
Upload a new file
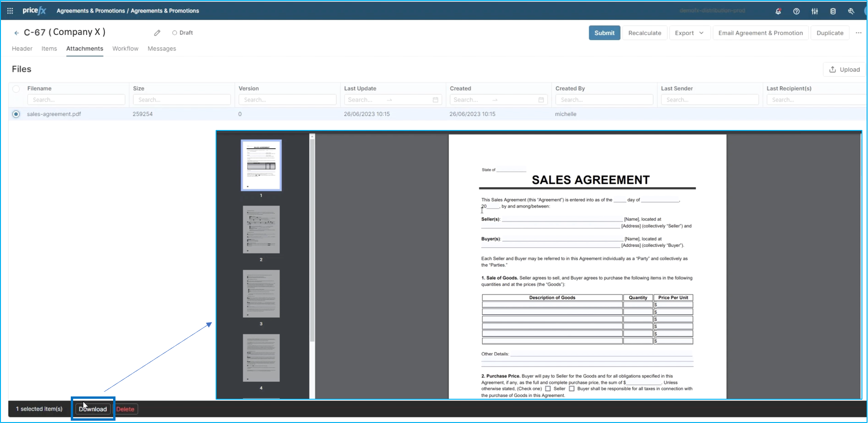844,69
